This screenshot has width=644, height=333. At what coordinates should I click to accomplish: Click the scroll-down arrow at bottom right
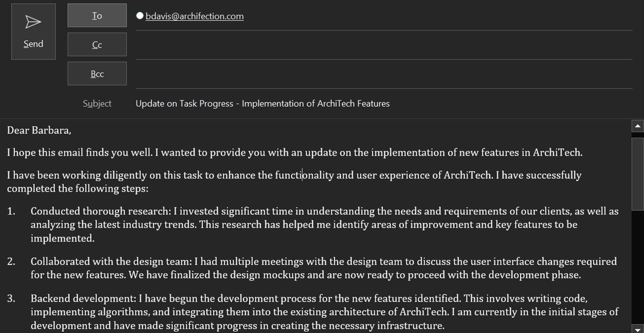638,329
